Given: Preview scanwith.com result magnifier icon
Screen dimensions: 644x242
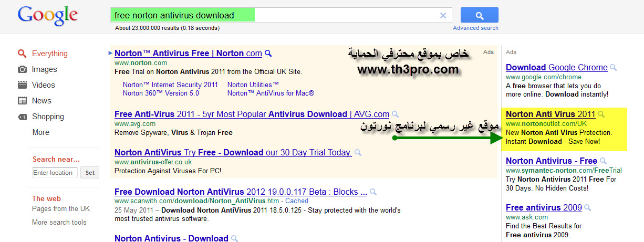Looking at the screenshot, I should 373,192.
